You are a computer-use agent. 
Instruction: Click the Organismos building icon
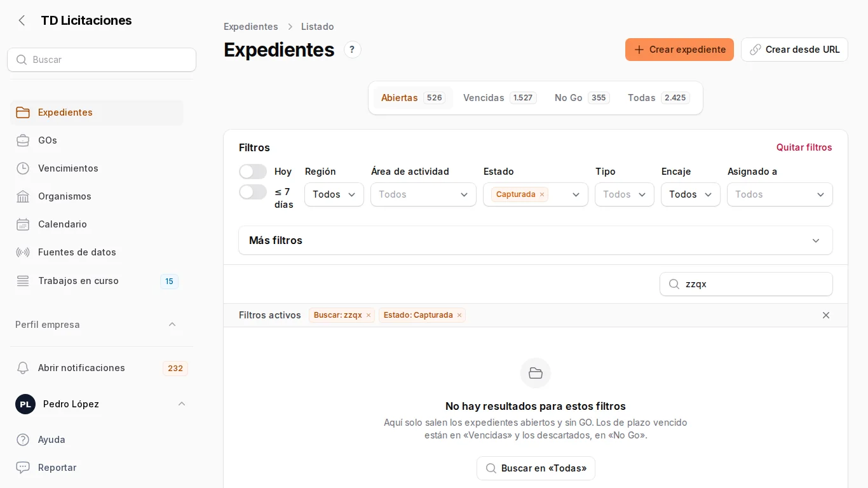pyautogui.click(x=23, y=196)
